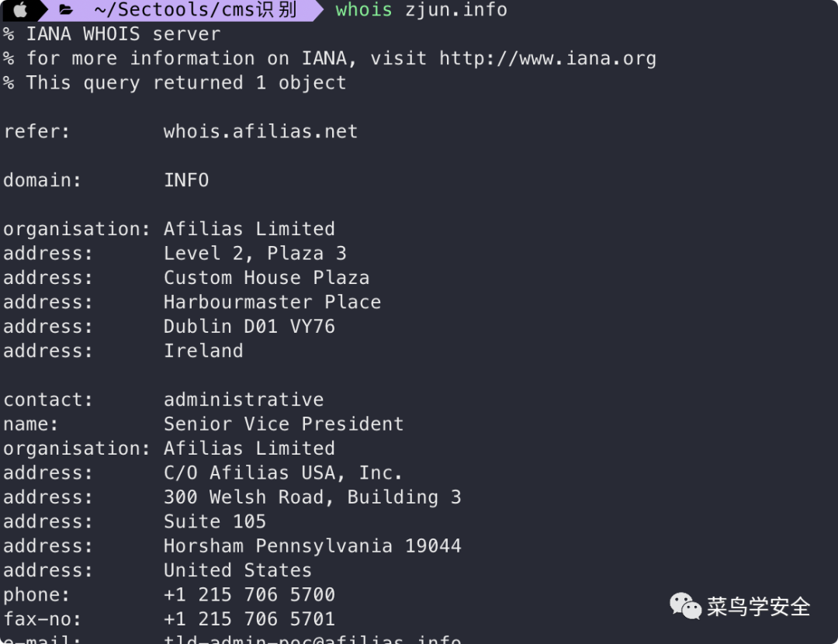The height and width of the screenshot is (644, 838).
Task: Click the Apple logo in the prompt
Action: tap(20, 10)
